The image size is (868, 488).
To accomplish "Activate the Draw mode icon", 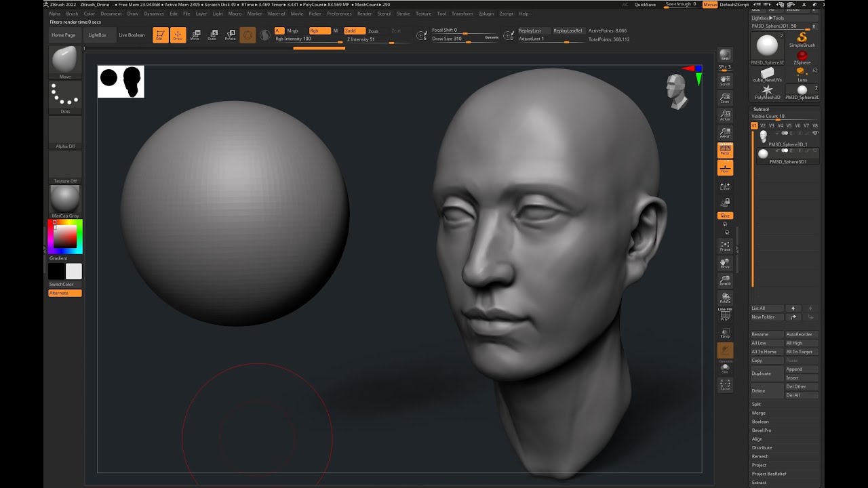I will coord(178,35).
